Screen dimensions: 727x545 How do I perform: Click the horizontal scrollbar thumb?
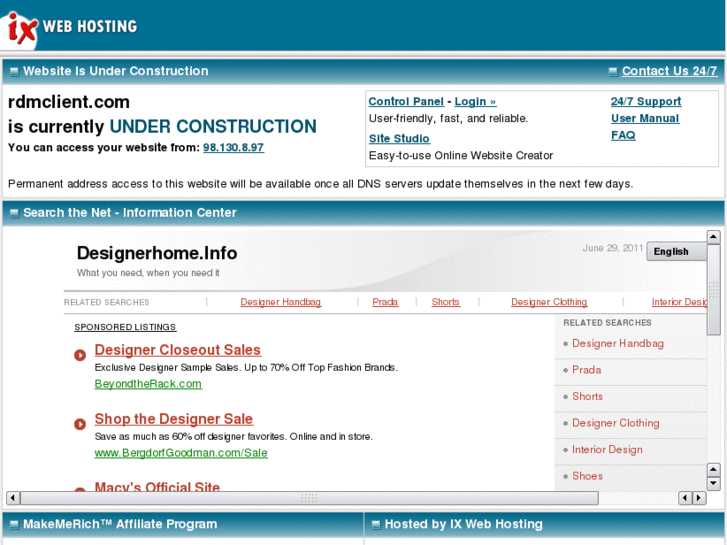point(309,498)
